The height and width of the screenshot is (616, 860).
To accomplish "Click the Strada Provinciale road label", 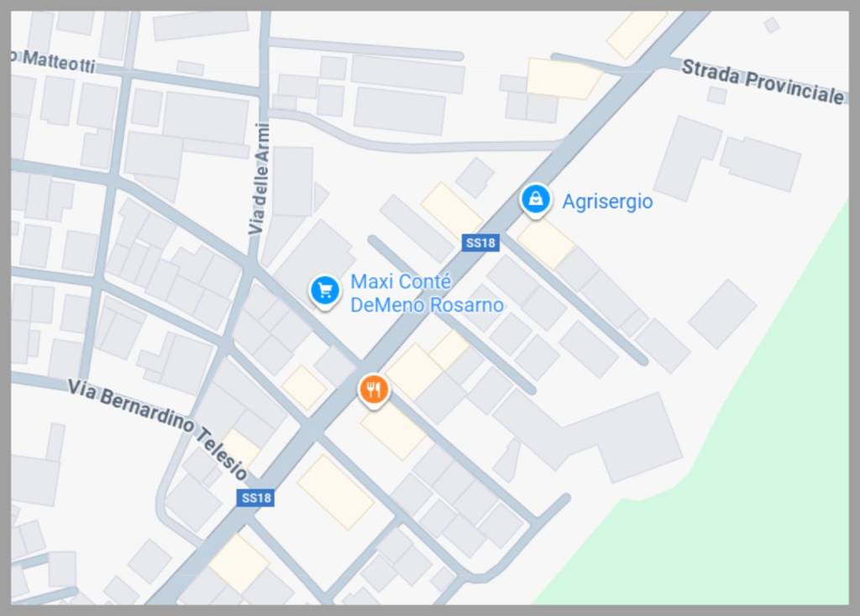I will coord(763,81).
